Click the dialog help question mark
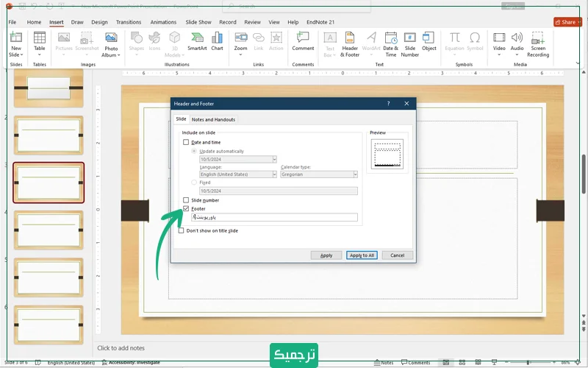Image resolution: width=588 pixels, height=368 pixels. coord(389,104)
